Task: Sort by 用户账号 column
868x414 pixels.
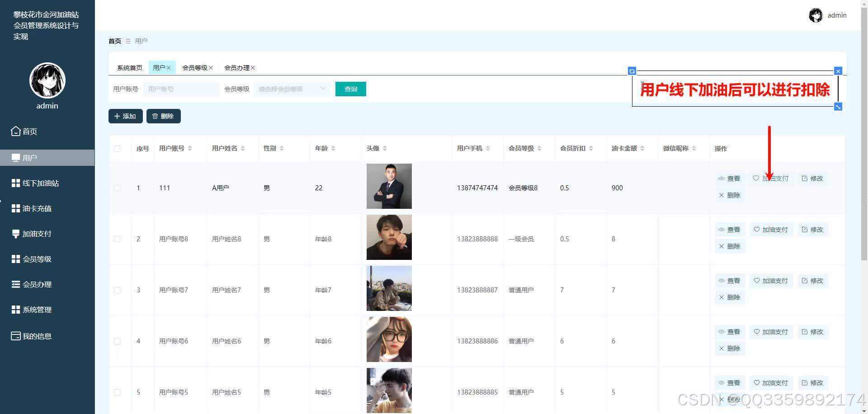Action: [190, 148]
